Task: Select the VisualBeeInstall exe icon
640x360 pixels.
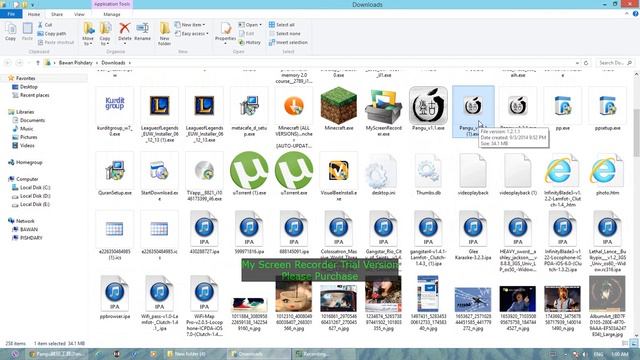Action: tap(338, 171)
